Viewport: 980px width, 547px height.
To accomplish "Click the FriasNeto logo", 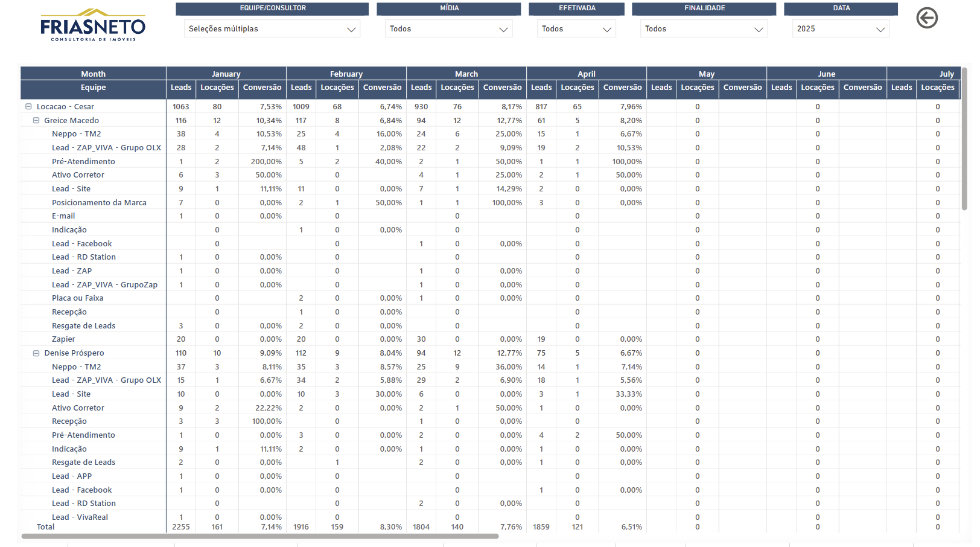I will (93, 25).
